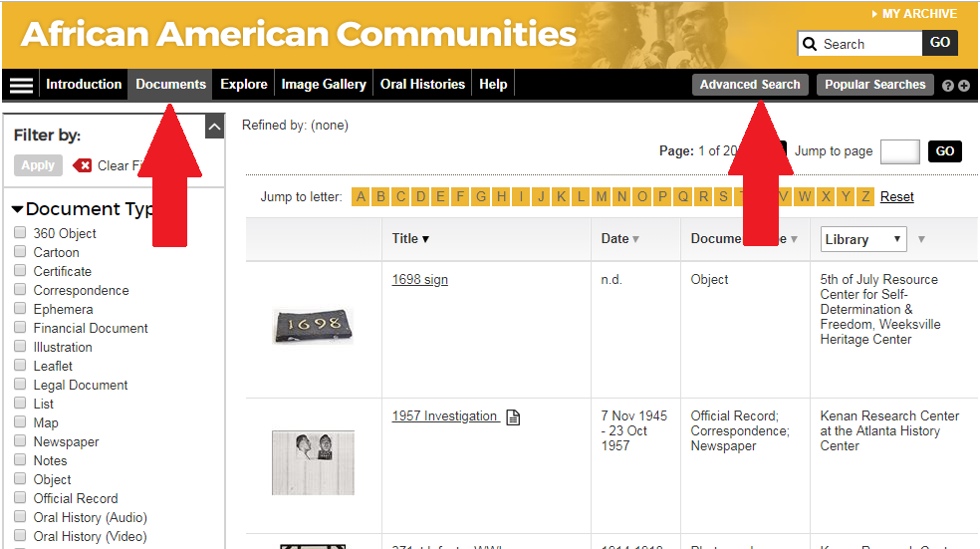Click the help question mark icon
This screenshot has height=549, width=980.
pos(948,86)
